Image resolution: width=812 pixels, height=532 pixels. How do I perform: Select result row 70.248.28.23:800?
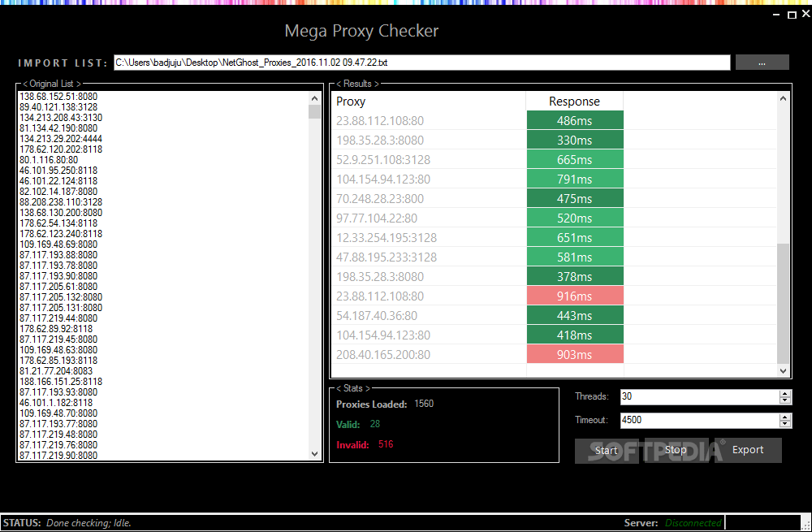(x=554, y=198)
